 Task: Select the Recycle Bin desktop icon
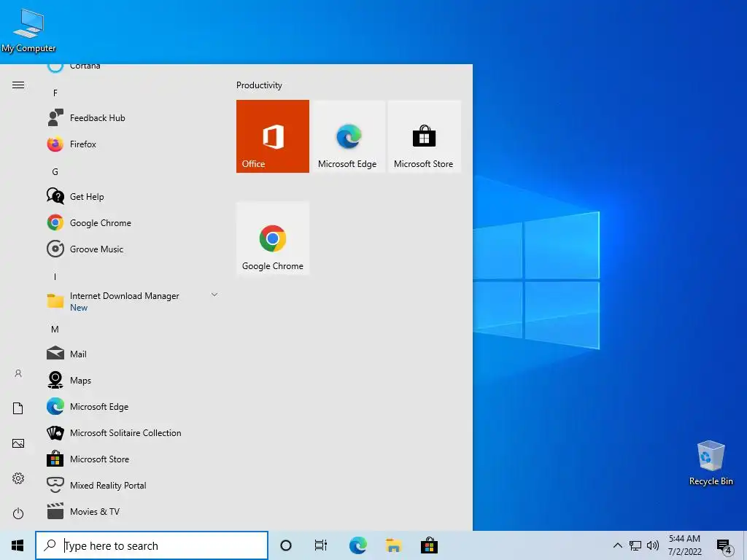point(711,463)
